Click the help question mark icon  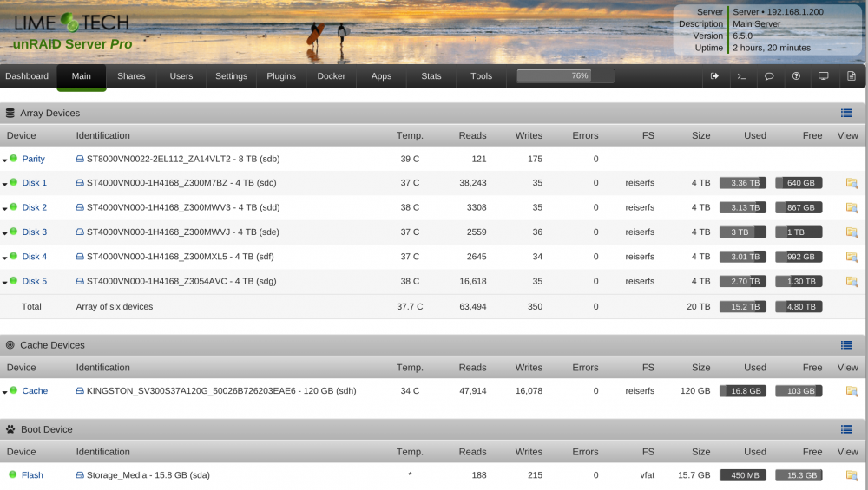pos(796,76)
